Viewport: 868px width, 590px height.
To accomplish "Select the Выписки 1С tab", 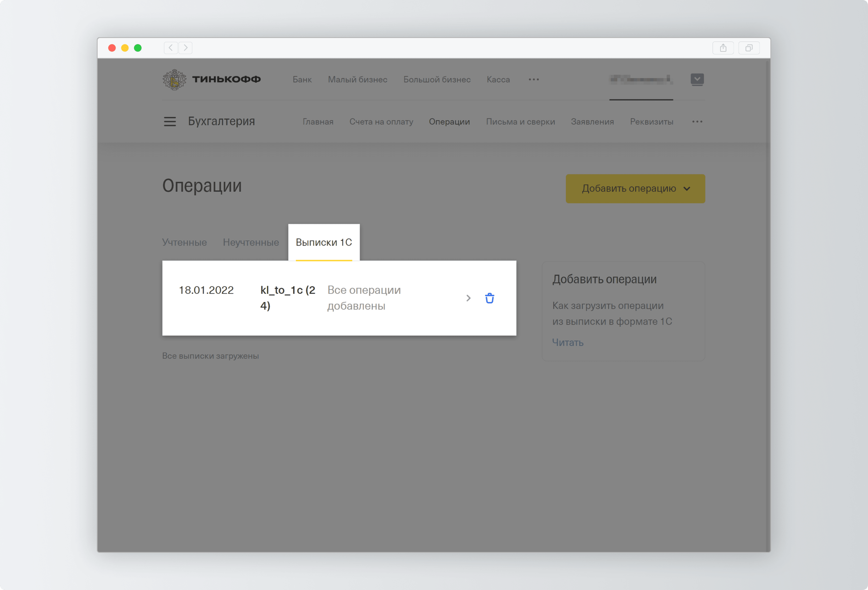I will point(324,243).
